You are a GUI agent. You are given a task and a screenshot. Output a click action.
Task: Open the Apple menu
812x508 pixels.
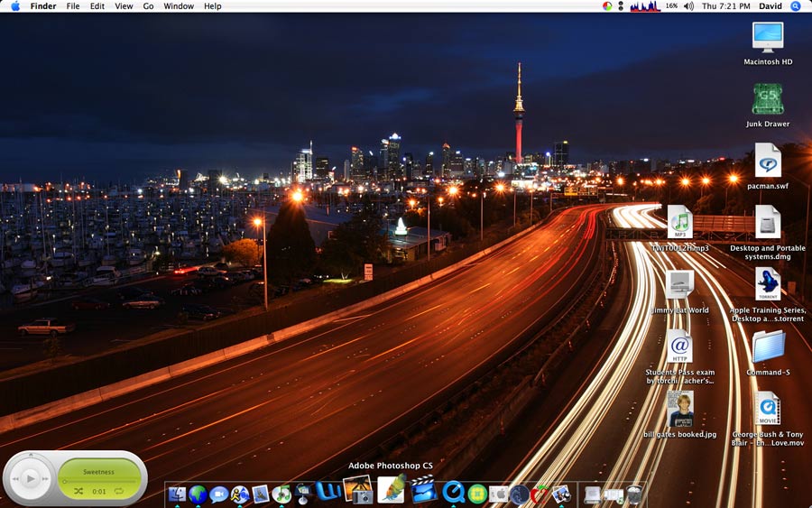(x=14, y=6)
